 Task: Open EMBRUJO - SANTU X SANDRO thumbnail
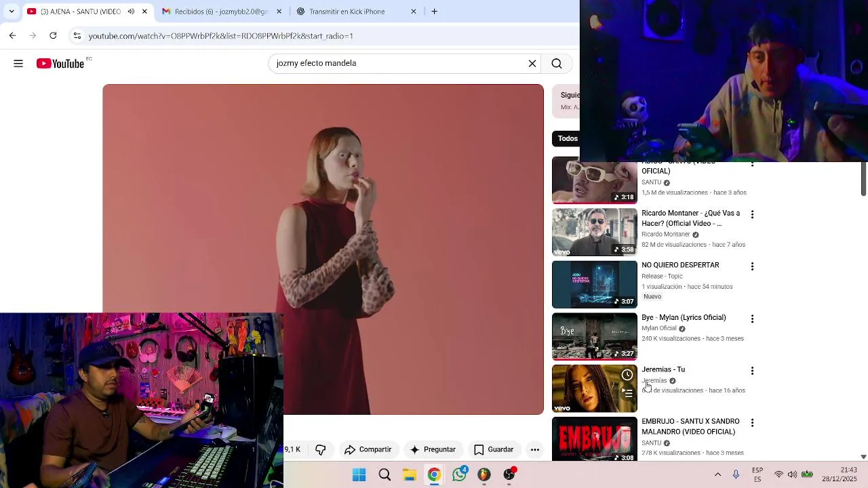[x=595, y=439]
